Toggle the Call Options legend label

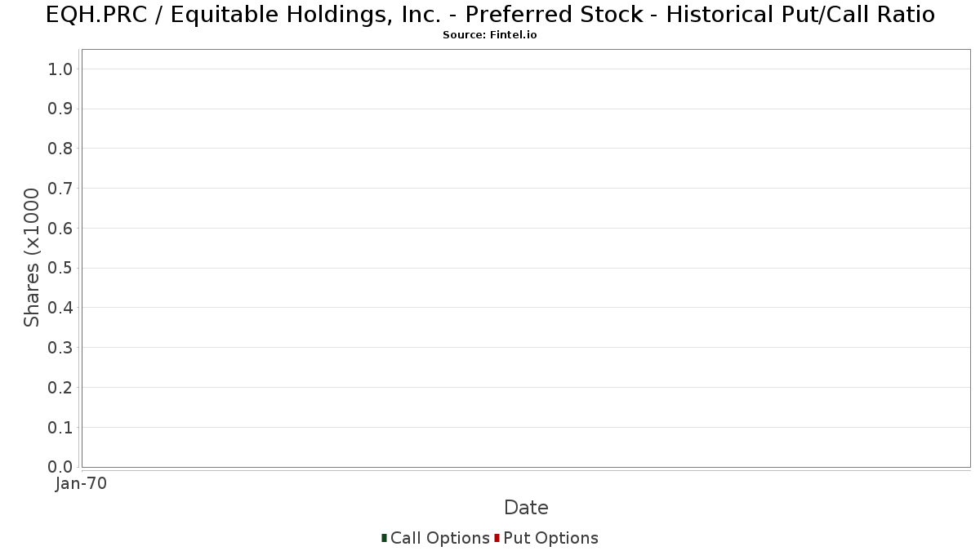click(440, 538)
